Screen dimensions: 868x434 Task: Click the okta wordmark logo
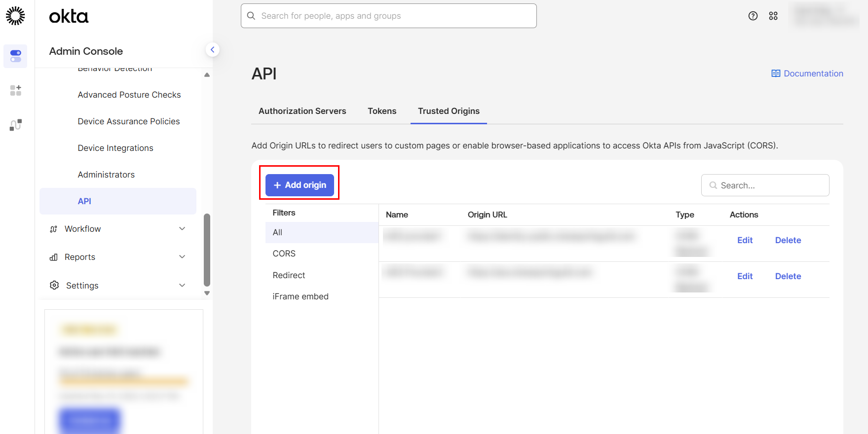tap(69, 17)
